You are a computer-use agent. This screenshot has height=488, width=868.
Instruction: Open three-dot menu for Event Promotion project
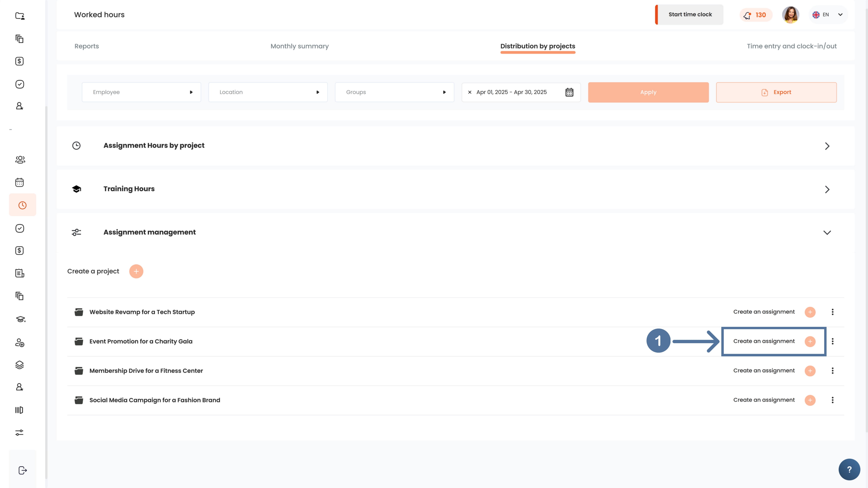(833, 342)
